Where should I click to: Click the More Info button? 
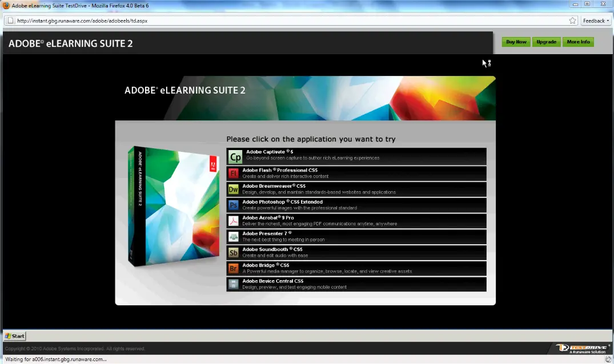pyautogui.click(x=578, y=42)
